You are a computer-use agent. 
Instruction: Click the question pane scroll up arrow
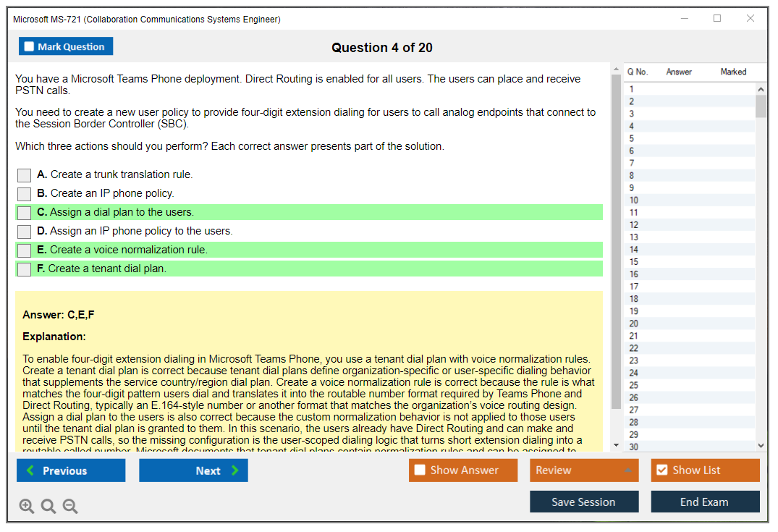616,69
